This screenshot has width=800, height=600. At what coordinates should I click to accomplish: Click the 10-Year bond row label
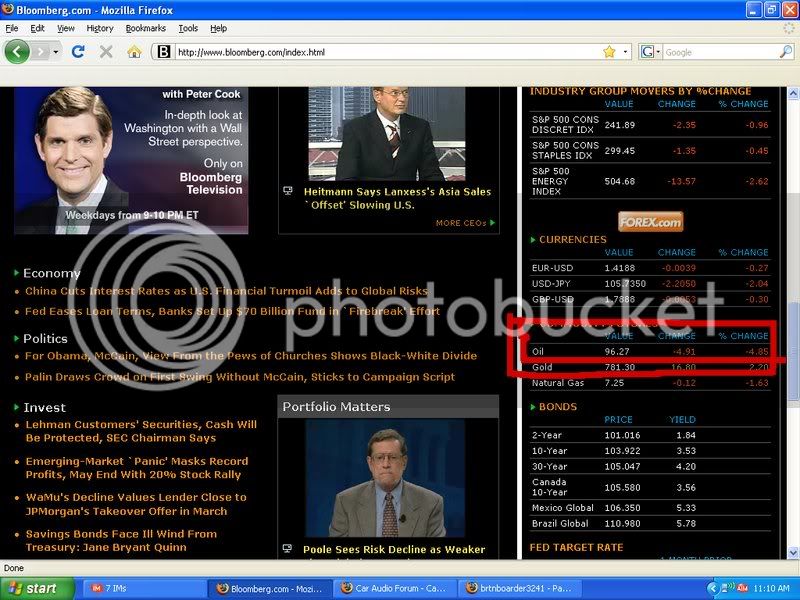click(x=549, y=451)
